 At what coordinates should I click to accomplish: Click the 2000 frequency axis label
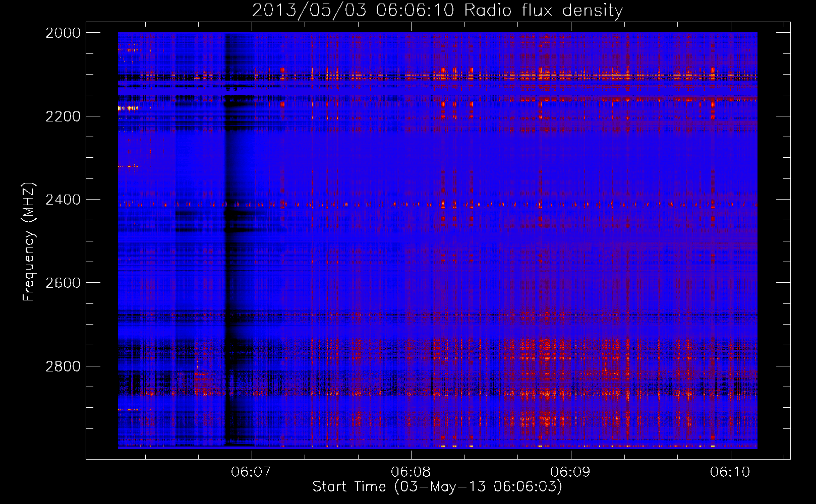click(x=63, y=33)
